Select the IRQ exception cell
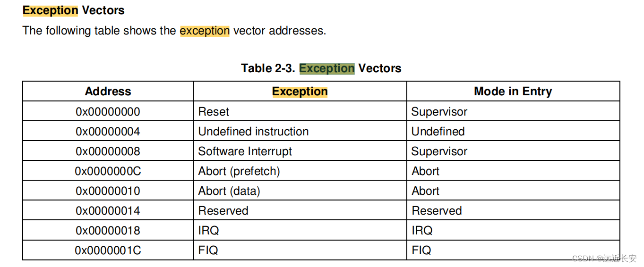The width and height of the screenshot is (644, 267). [x=208, y=231]
